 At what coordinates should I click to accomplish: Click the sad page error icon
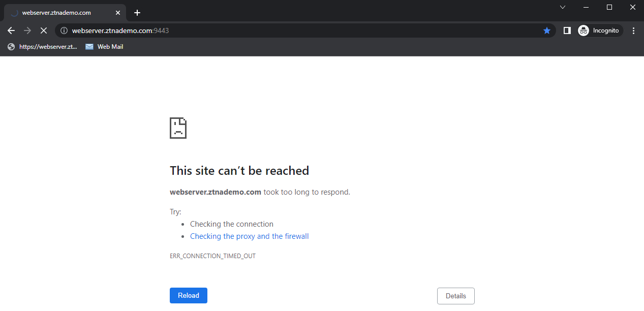178,128
